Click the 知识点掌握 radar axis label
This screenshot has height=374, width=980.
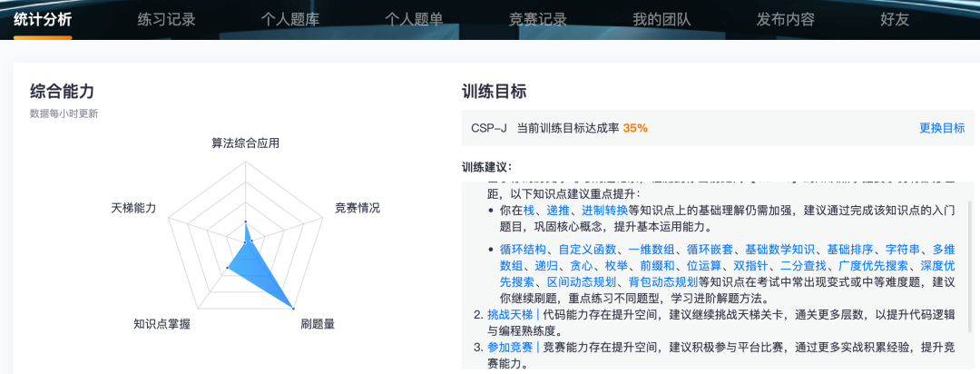tap(162, 324)
